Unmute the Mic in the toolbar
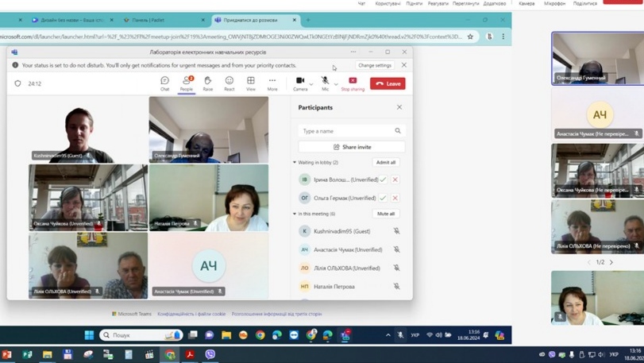The width and height of the screenshot is (644, 363). pos(325,83)
